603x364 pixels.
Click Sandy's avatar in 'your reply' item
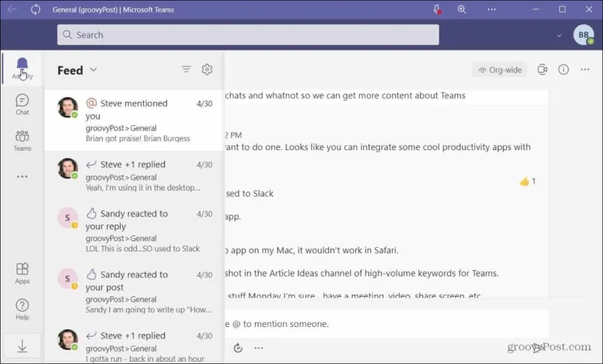coord(68,218)
